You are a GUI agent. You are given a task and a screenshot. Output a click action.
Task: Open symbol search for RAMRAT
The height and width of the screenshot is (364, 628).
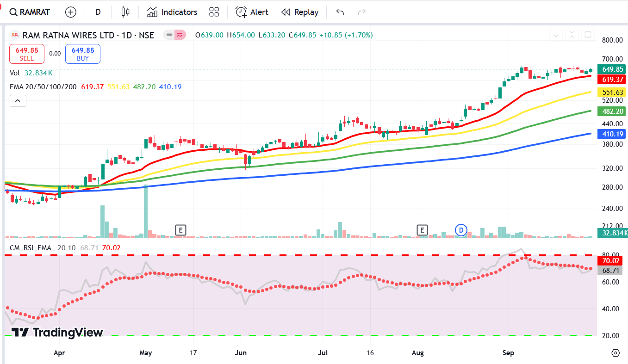[x=30, y=12]
